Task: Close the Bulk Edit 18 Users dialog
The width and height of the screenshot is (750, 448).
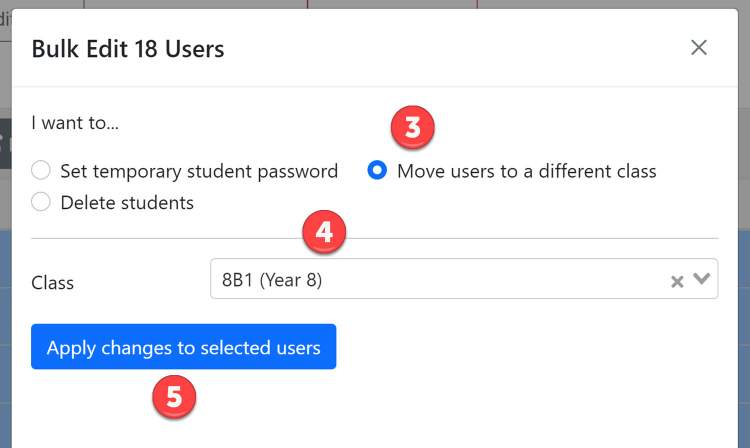Action: click(699, 47)
